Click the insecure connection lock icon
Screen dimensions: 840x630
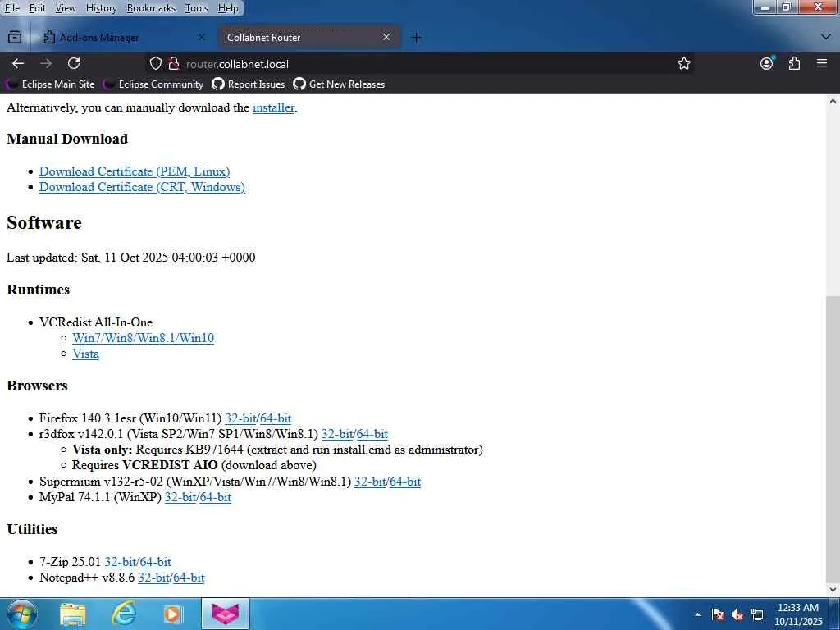[x=174, y=64]
